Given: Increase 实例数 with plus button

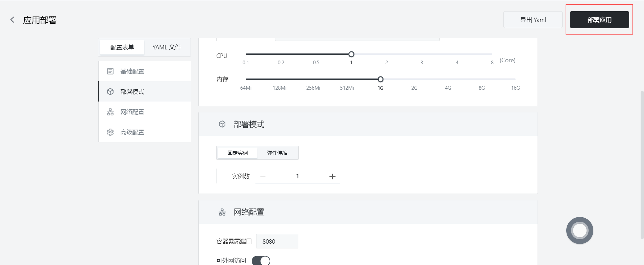Looking at the screenshot, I should [332, 176].
